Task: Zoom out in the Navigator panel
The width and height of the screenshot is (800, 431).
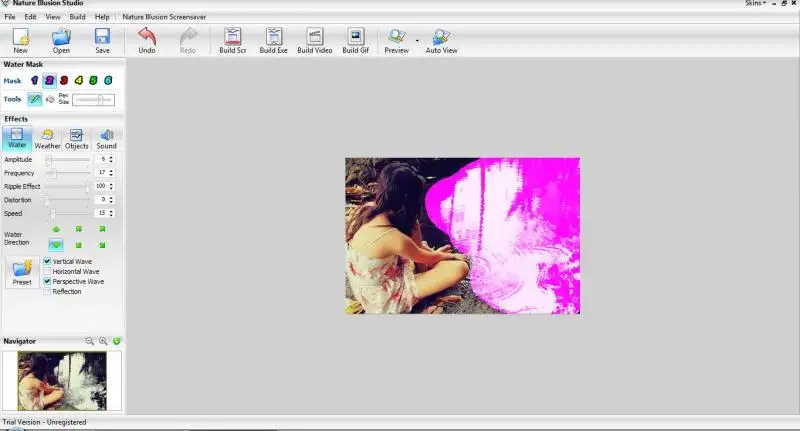Action: click(x=90, y=341)
